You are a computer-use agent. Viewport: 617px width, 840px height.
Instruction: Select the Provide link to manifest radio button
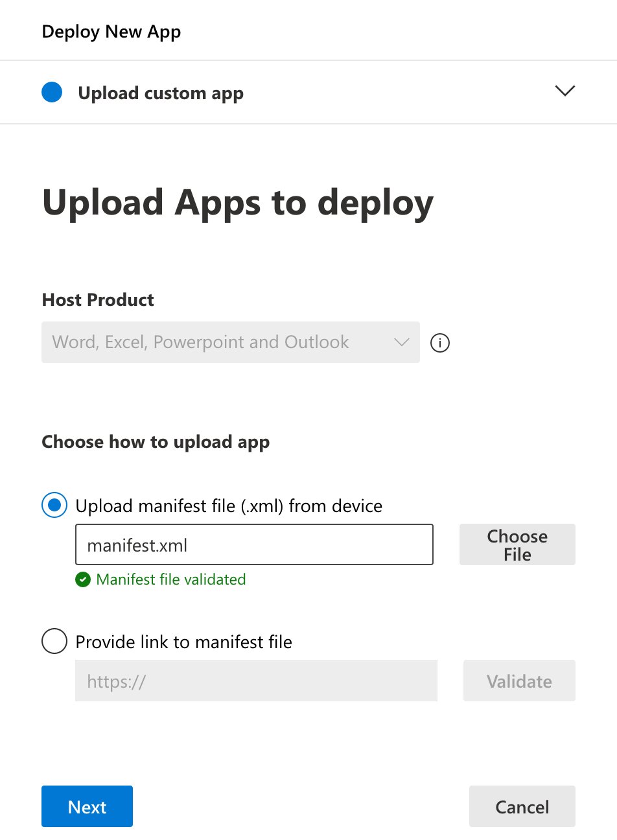tap(54, 641)
